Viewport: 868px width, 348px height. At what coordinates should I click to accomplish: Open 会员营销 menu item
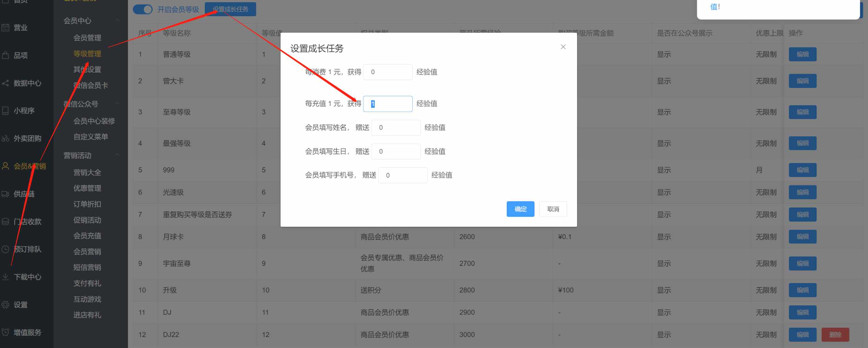pos(87,251)
